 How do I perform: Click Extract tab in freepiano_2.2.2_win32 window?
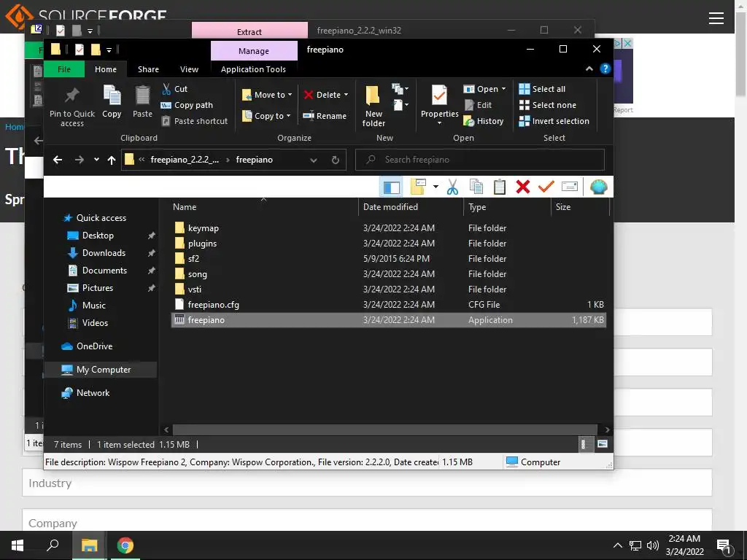(x=249, y=31)
